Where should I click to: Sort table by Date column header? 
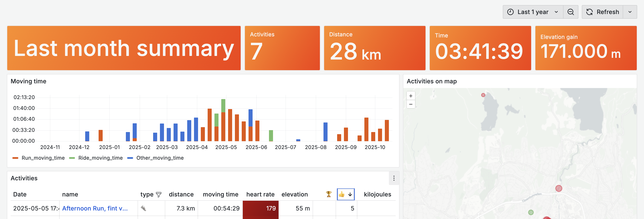pos(20,194)
